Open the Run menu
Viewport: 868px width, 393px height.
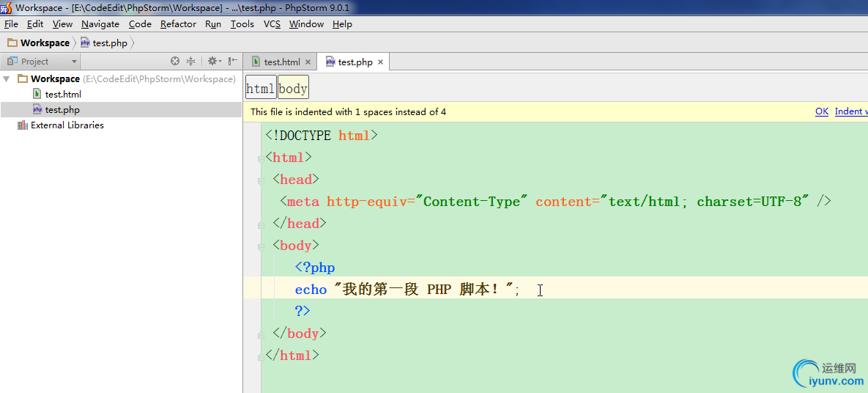pos(213,24)
